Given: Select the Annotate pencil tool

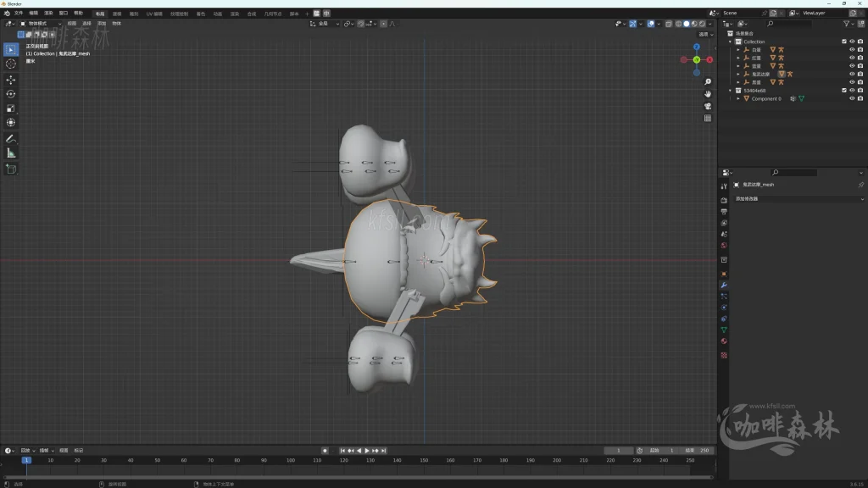Looking at the screenshot, I should pos(11,138).
